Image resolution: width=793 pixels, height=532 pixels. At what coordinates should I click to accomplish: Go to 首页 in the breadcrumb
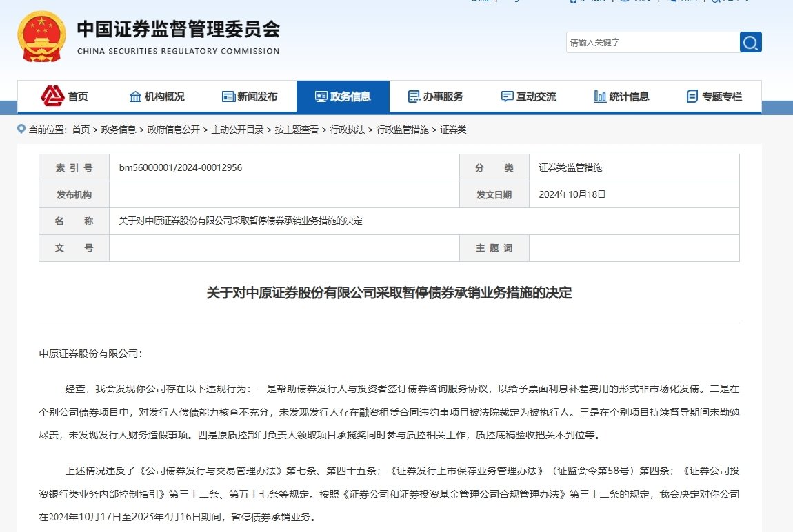coord(81,130)
